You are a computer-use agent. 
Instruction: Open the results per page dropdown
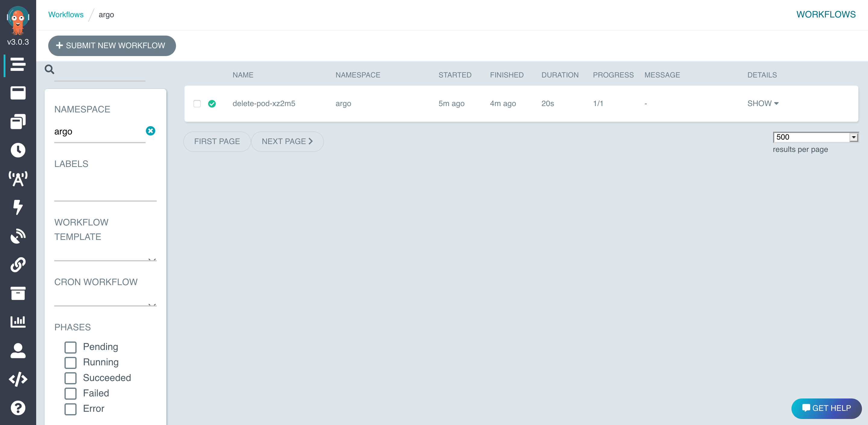pos(815,137)
